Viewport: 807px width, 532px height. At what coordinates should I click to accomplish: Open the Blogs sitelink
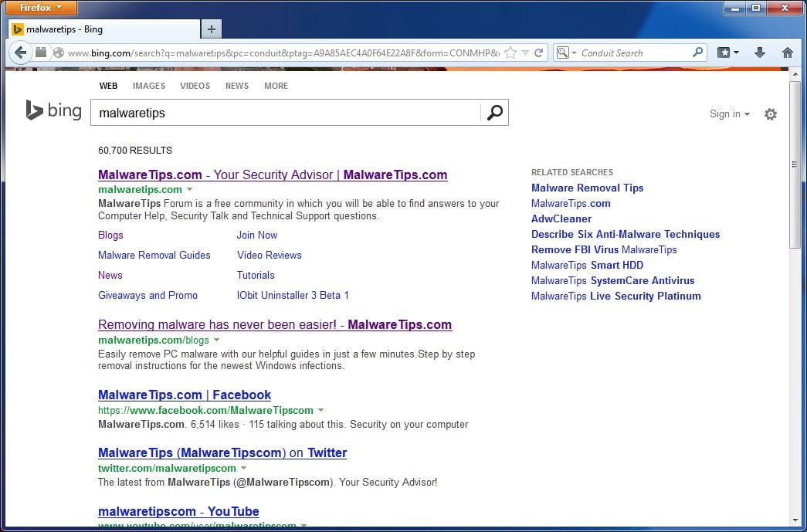(110, 236)
